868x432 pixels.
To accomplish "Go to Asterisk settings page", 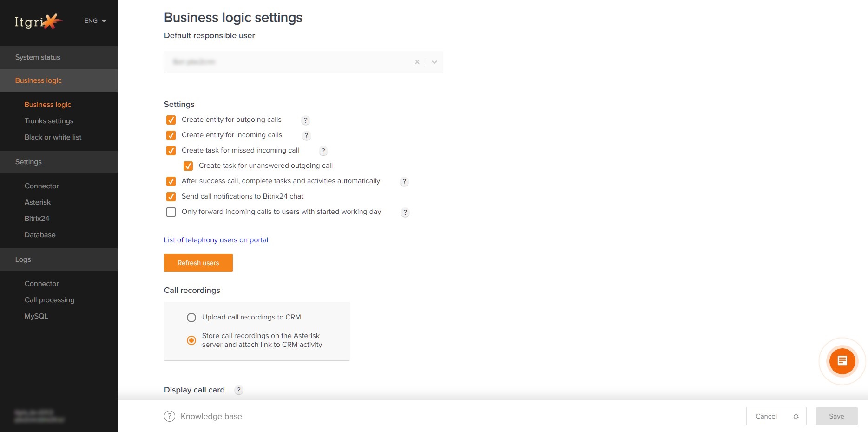I will point(38,202).
